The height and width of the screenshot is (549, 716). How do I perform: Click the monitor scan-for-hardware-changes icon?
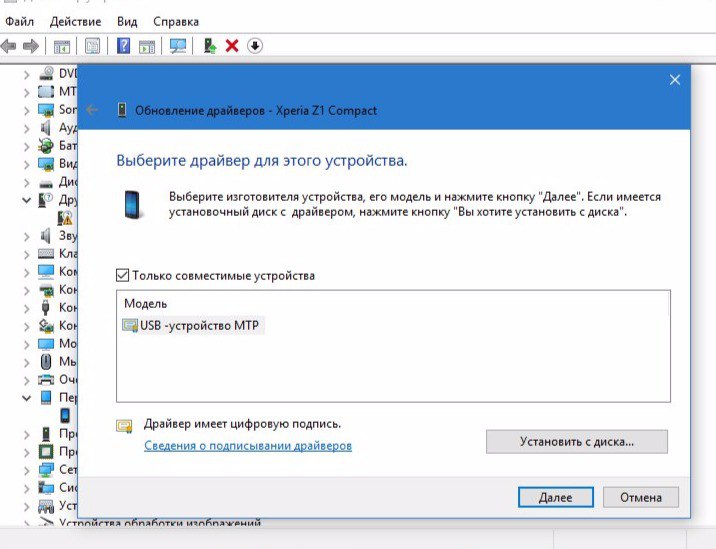point(178,46)
